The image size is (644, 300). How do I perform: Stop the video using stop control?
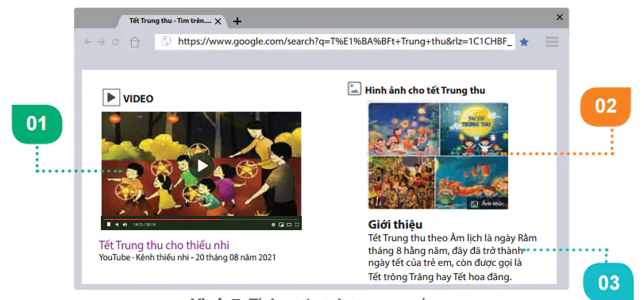109,225
